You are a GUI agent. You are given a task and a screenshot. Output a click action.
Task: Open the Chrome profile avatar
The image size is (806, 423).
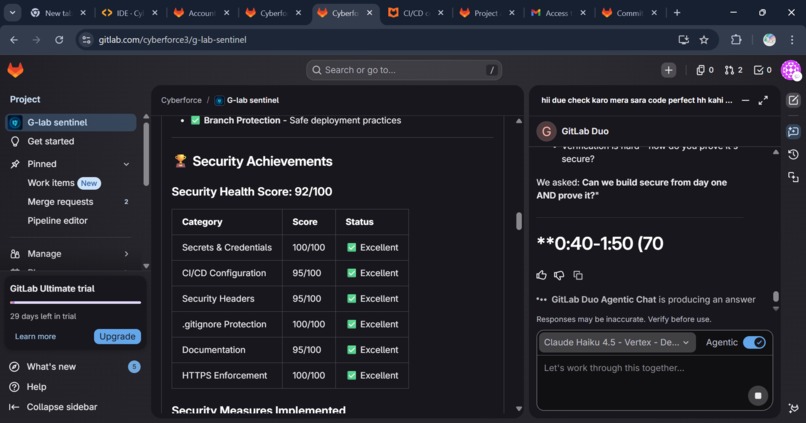coord(769,40)
